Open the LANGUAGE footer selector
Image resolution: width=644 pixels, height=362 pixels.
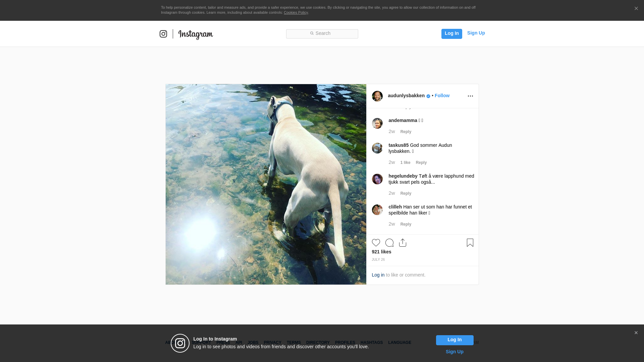399,343
